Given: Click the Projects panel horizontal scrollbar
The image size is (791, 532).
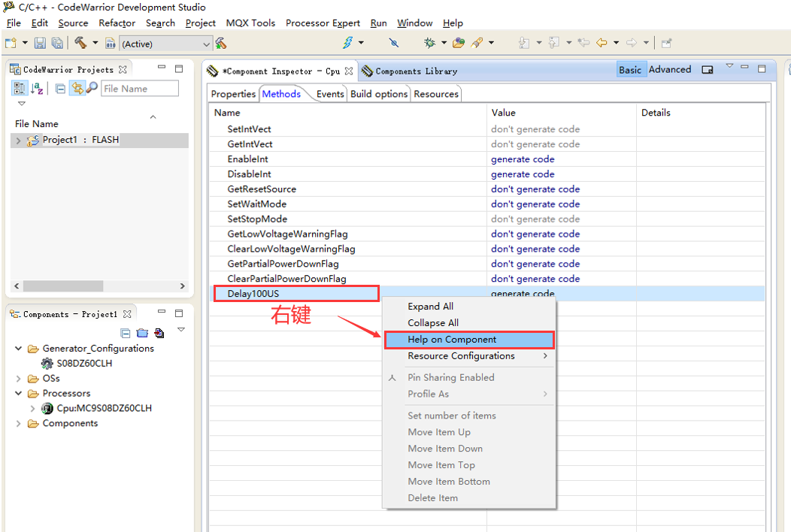Looking at the screenshot, I should tap(63, 286).
